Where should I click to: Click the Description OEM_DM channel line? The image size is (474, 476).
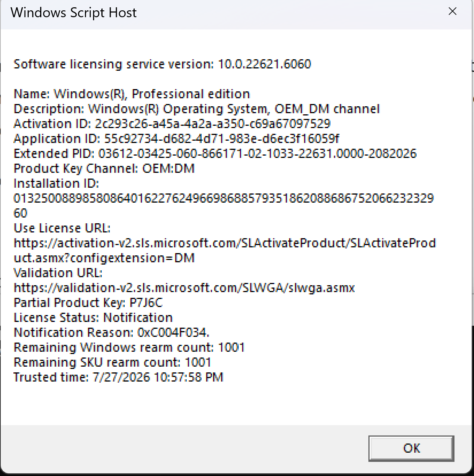tap(197, 109)
